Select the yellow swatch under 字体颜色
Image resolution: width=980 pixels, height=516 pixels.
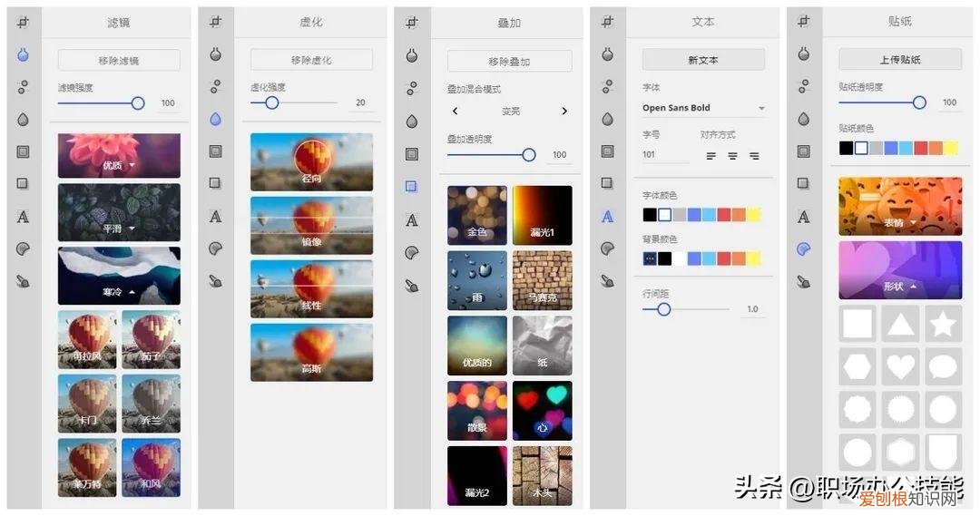pyautogui.click(x=754, y=215)
